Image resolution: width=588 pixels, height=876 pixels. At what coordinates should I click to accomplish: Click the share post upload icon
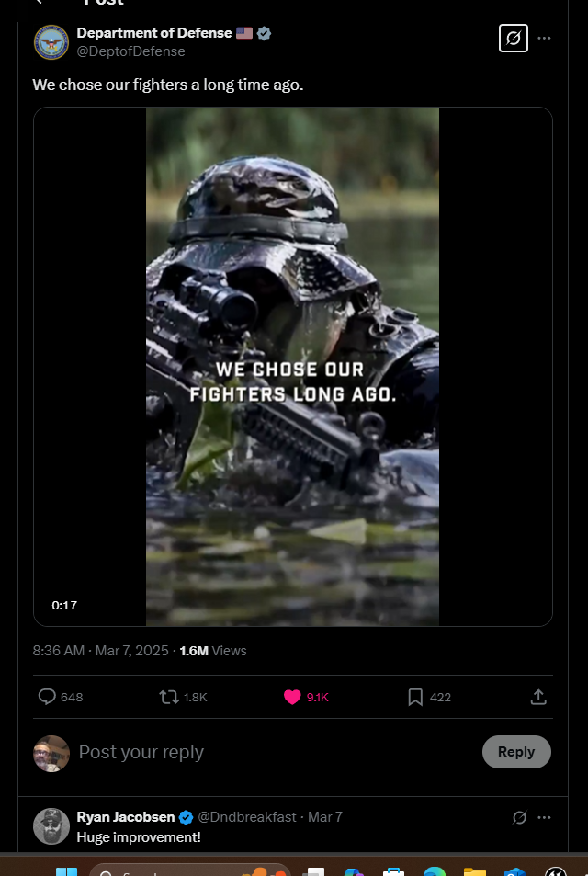point(538,697)
